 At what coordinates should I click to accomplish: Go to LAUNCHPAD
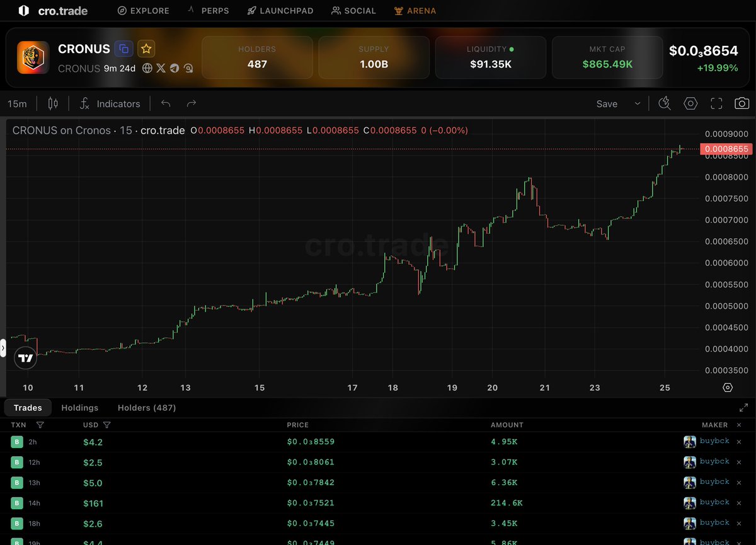[x=280, y=11]
